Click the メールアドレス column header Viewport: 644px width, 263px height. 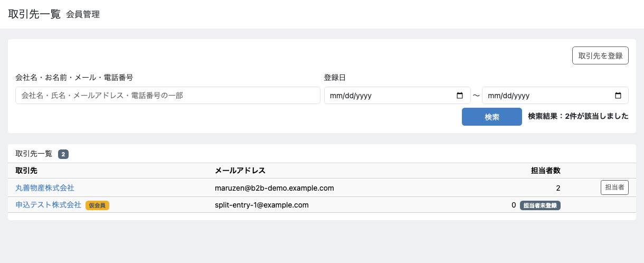click(240, 171)
